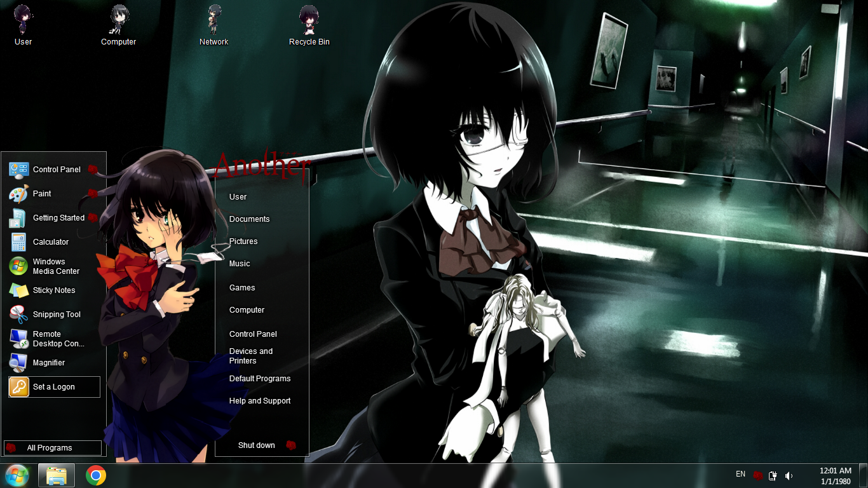Open Remote Desktop Connection icon

tap(18, 339)
